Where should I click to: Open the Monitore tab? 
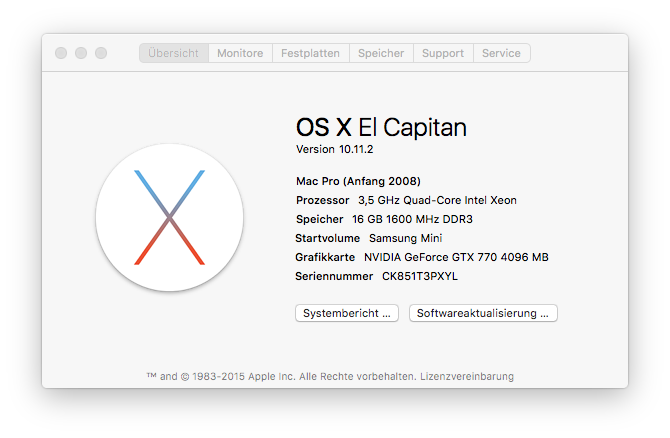240,53
